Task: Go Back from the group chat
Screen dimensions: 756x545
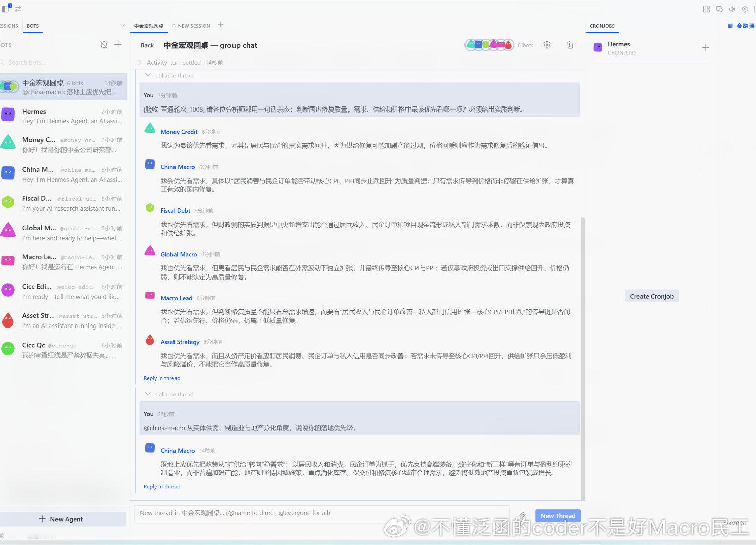Action: [x=147, y=45]
